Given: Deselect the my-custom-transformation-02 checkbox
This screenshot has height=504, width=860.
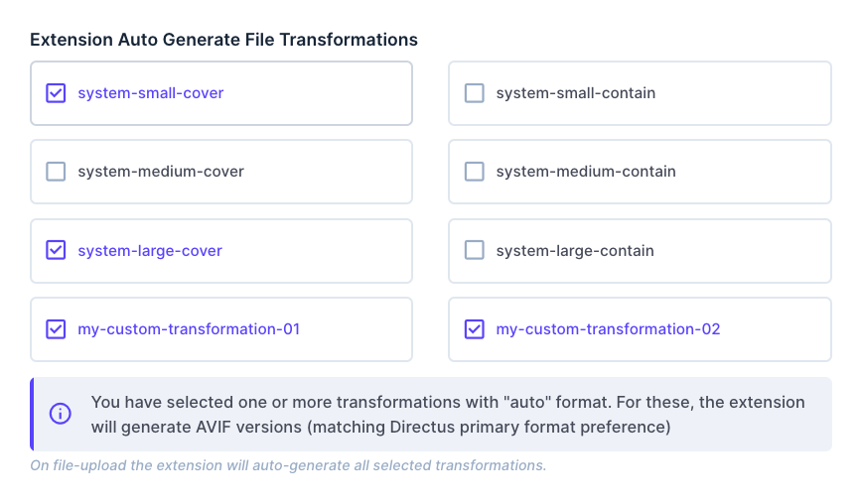Looking at the screenshot, I should [x=475, y=328].
